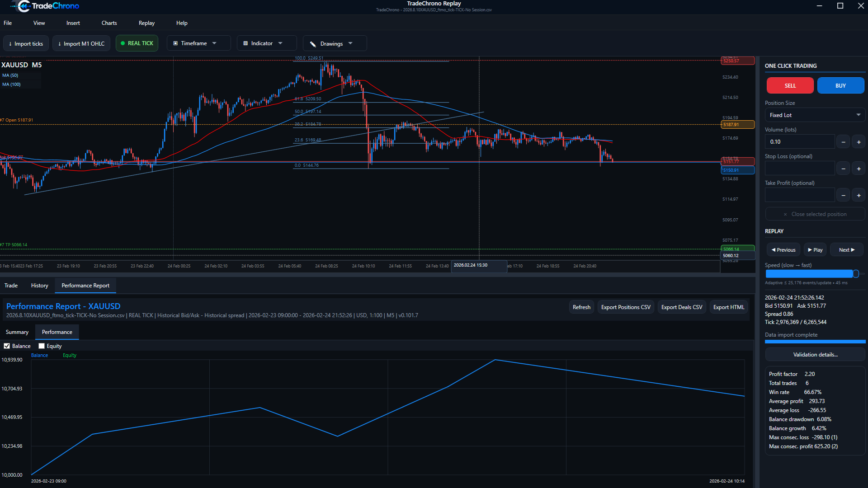This screenshot has height=488, width=868.
Task: Click the Import ticks button
Action: point(26,43)
